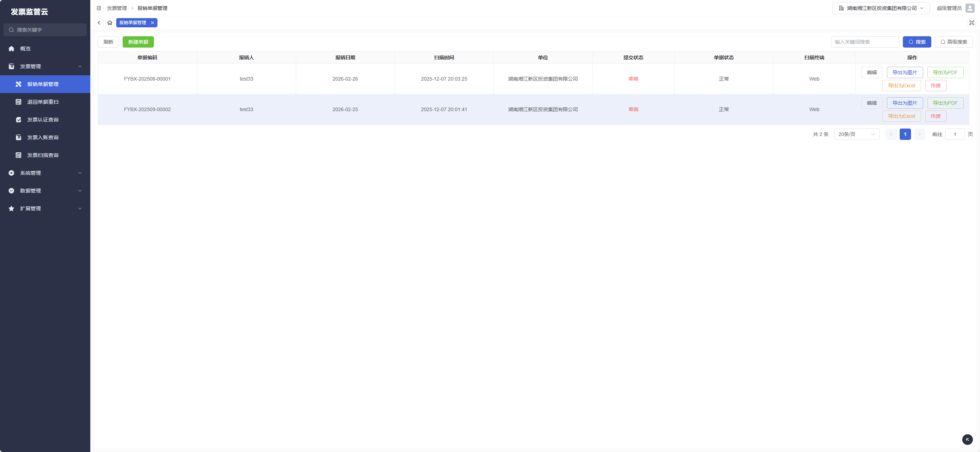Click the 前往 page number input
The width and height of the screenshot is (980, 452).
(955, 134)
